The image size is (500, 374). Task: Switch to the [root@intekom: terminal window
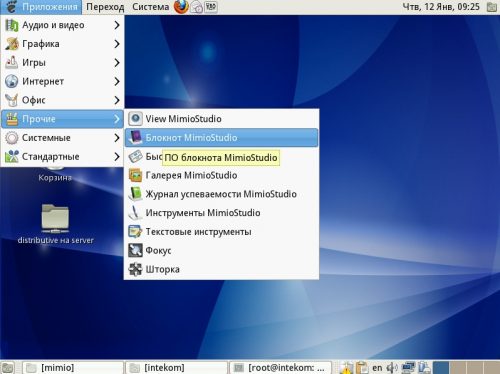[280, 368]
